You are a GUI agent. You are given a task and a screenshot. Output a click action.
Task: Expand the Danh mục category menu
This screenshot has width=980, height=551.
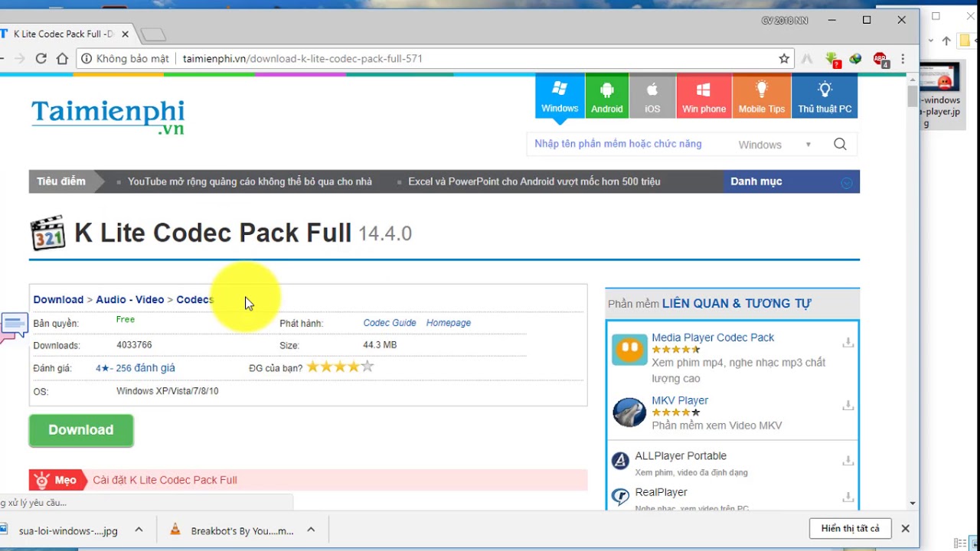tap(791, 181)
